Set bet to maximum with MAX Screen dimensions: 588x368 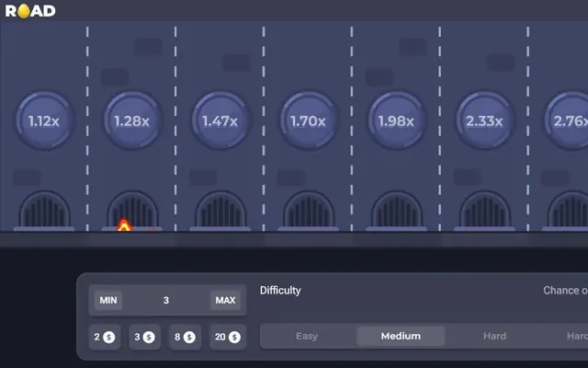click(x=225, y=301)
